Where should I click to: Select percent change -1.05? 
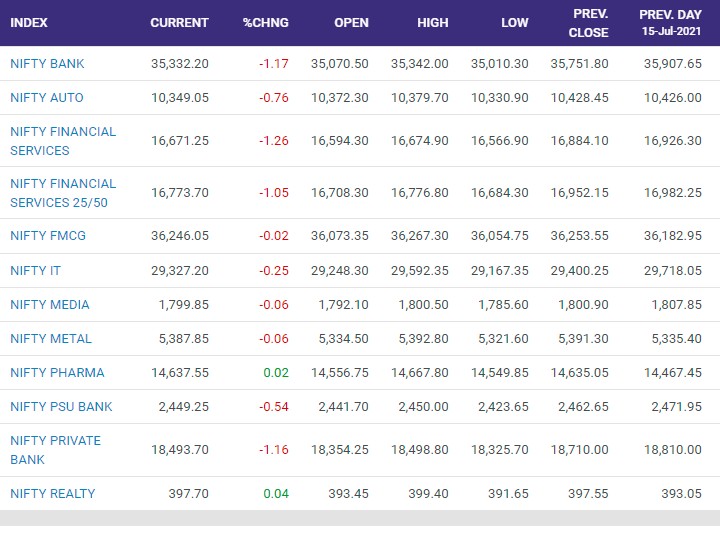tap(274, 192)
